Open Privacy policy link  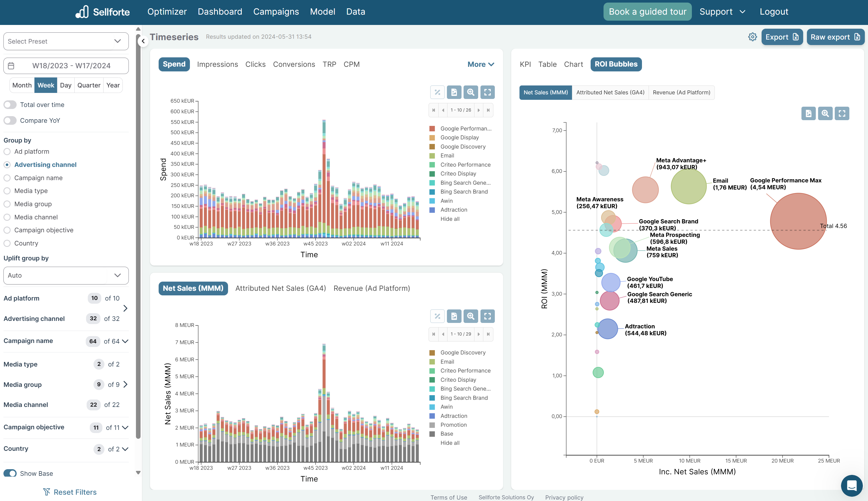pos(564,497)
